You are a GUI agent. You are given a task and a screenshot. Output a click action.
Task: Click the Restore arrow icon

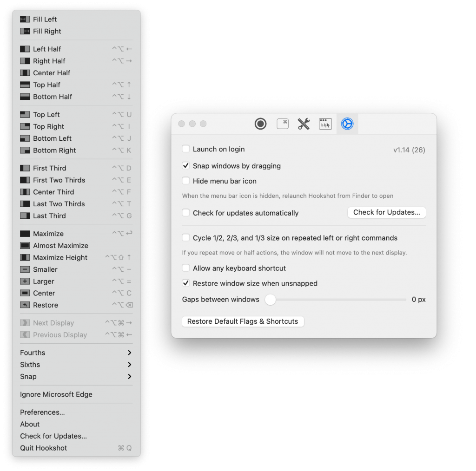(25, 305)
